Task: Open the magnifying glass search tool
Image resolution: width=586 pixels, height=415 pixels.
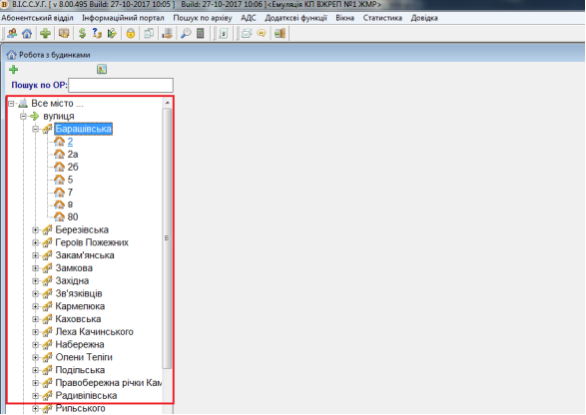Action: point(185,34)
